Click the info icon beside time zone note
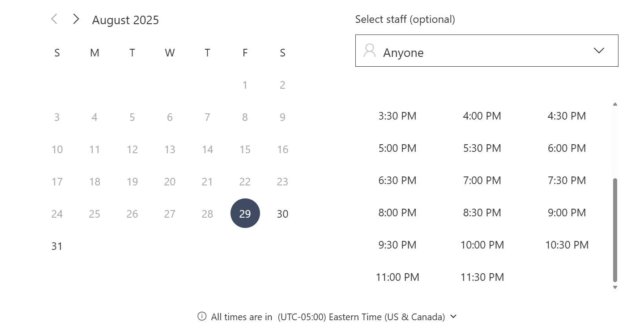This screenshot has height=335, width=644. tap(202, 317)
